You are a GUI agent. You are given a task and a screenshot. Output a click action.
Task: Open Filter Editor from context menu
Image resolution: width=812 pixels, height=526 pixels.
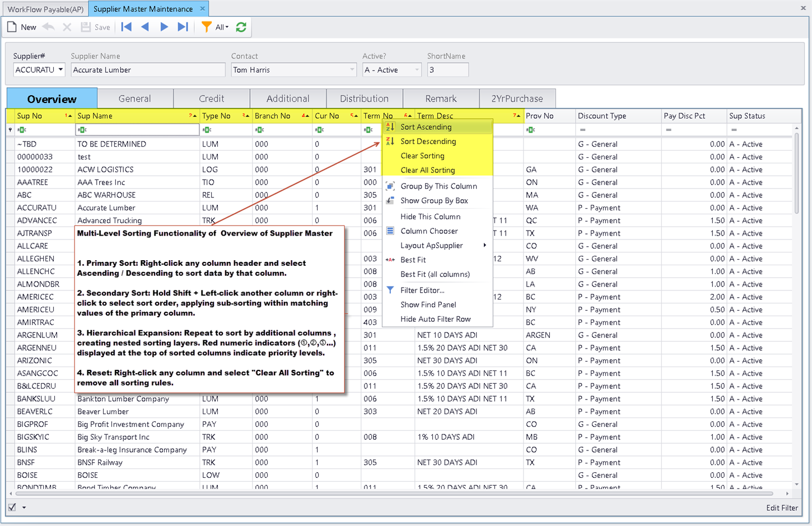[422, 290]
